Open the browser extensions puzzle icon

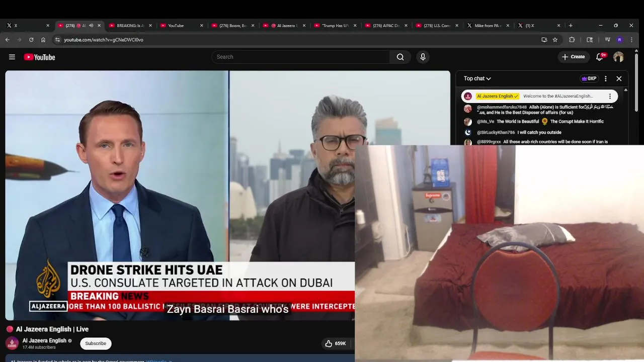(572, 40)
